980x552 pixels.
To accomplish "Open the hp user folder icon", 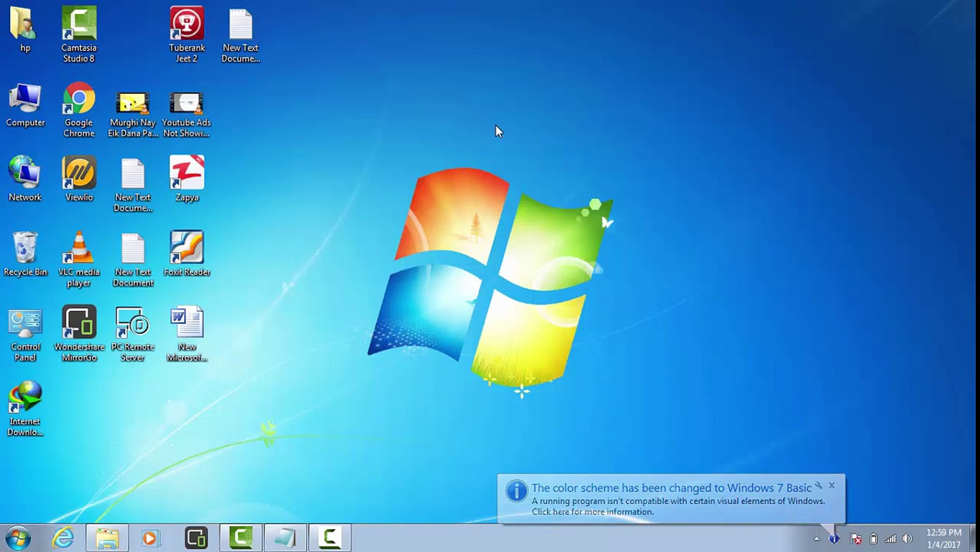I will click(25, 29).
